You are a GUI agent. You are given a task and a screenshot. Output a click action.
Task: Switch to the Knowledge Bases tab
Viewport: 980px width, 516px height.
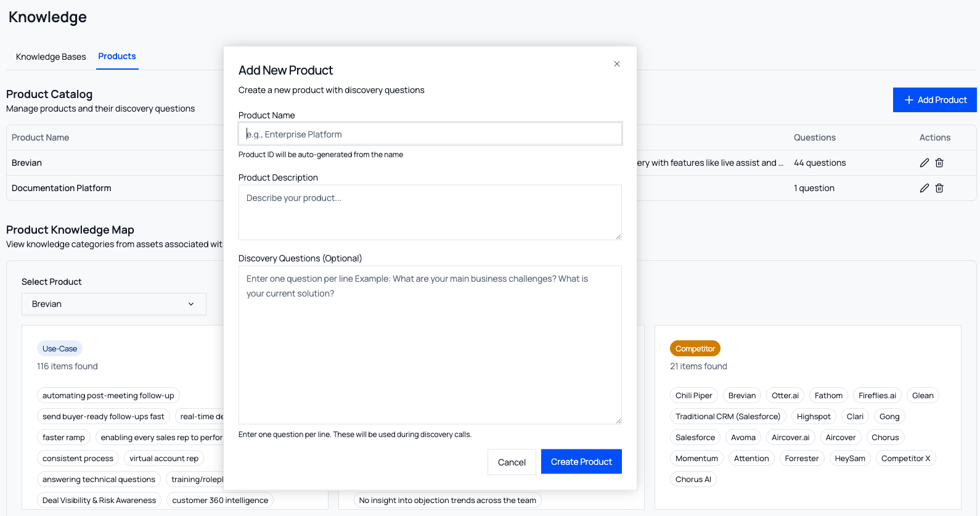(51, 57)
